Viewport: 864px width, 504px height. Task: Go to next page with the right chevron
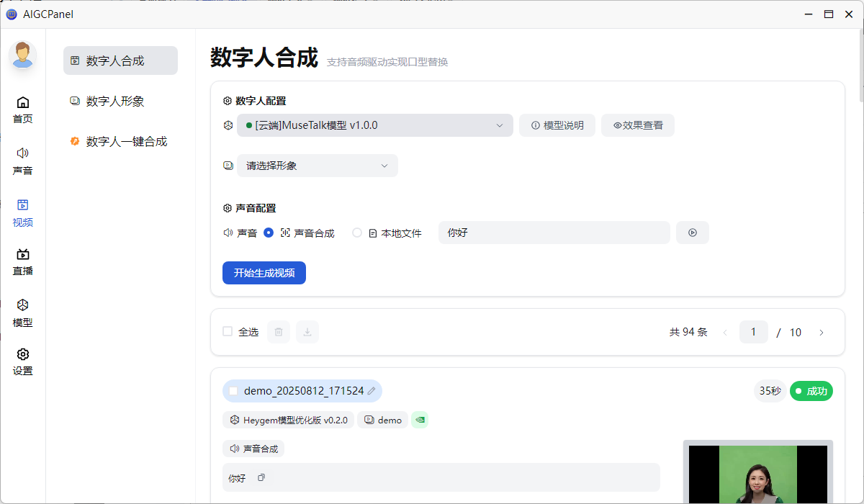pos(821,332)
